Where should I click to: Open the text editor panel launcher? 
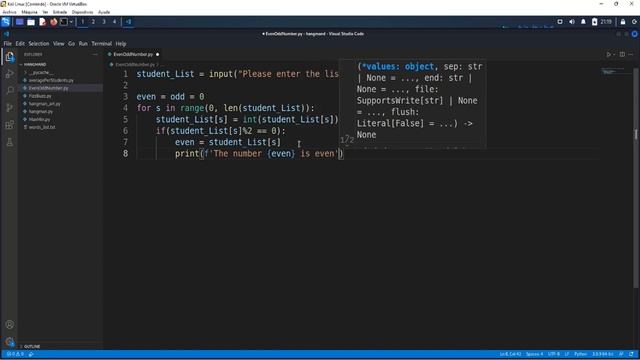(x=42, y=22)
